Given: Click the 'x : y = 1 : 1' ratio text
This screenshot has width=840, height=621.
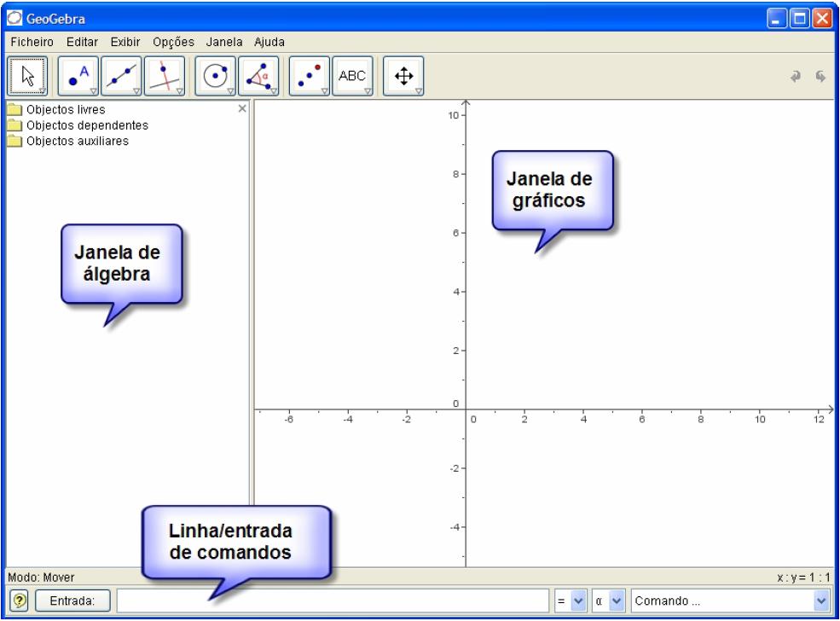Looking at the screenshot, I should [803, 577].
